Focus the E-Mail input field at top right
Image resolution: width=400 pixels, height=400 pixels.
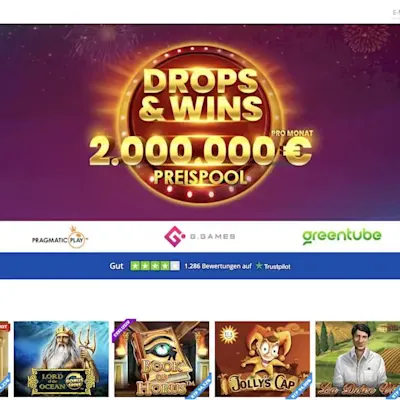click(396, 13)
